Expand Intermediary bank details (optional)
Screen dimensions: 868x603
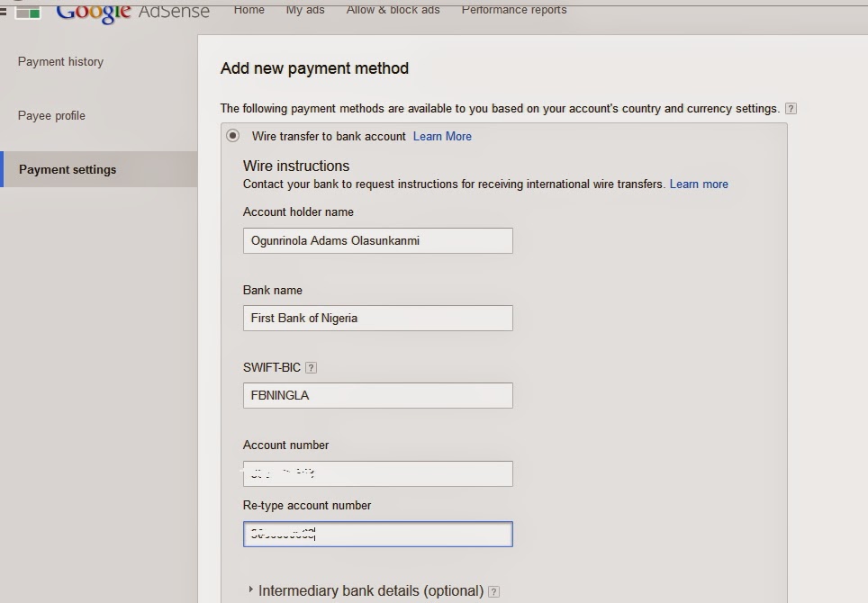click(366, 590)
